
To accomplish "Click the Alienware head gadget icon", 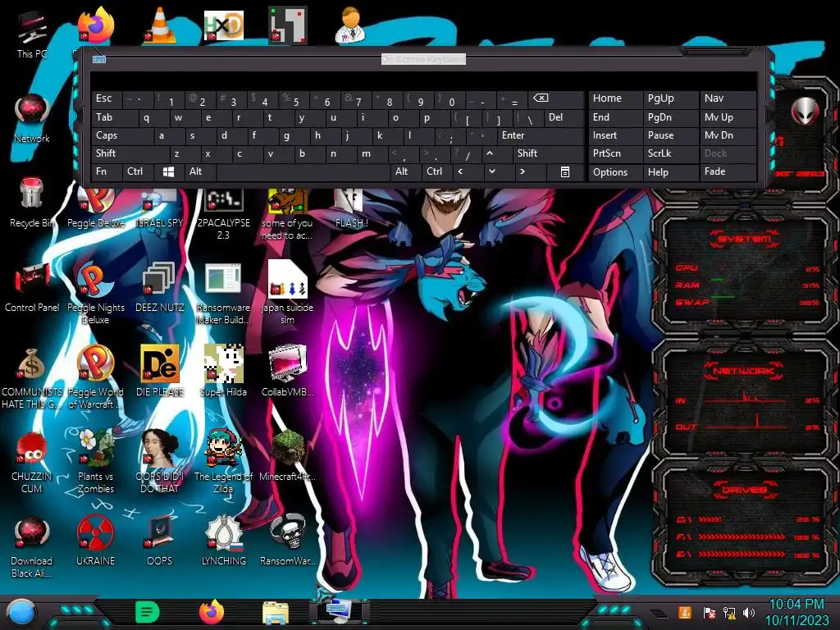I will [805, 112].
